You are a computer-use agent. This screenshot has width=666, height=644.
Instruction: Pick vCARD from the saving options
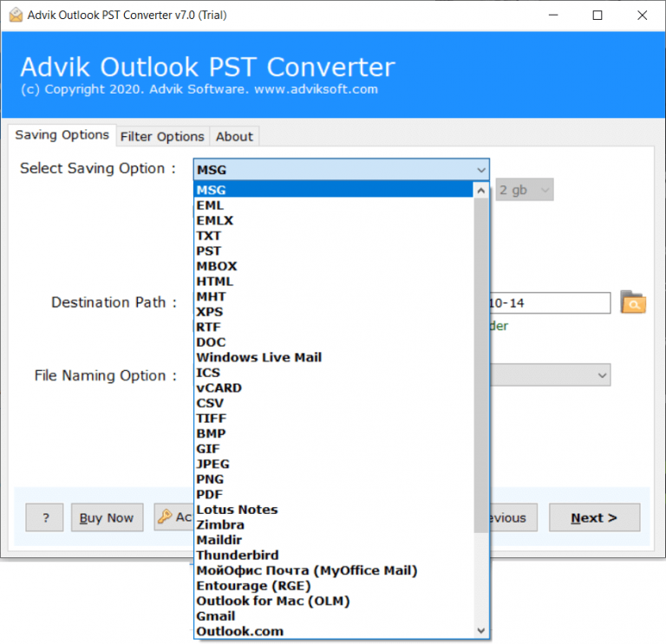tap(334, 388)
